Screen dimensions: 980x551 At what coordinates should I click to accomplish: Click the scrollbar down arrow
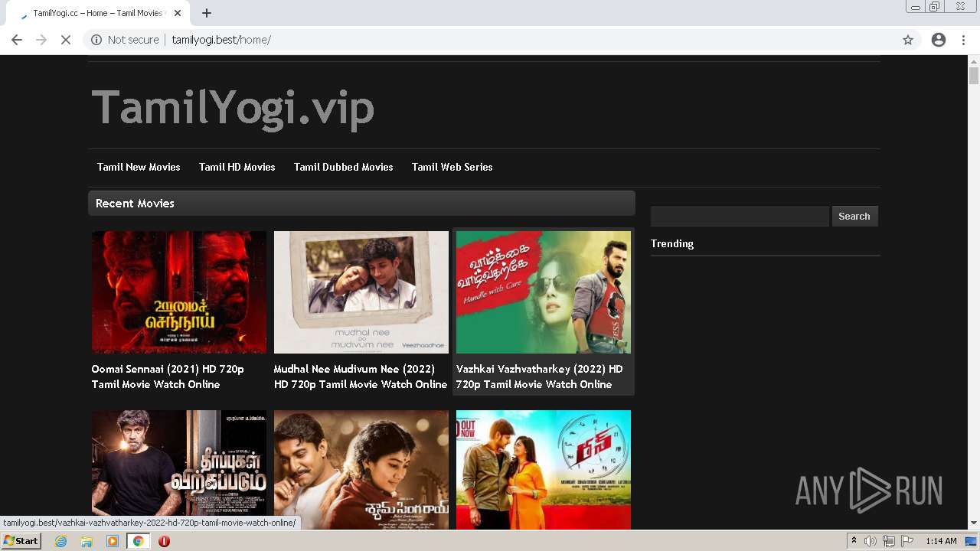[x=974, y=523]
